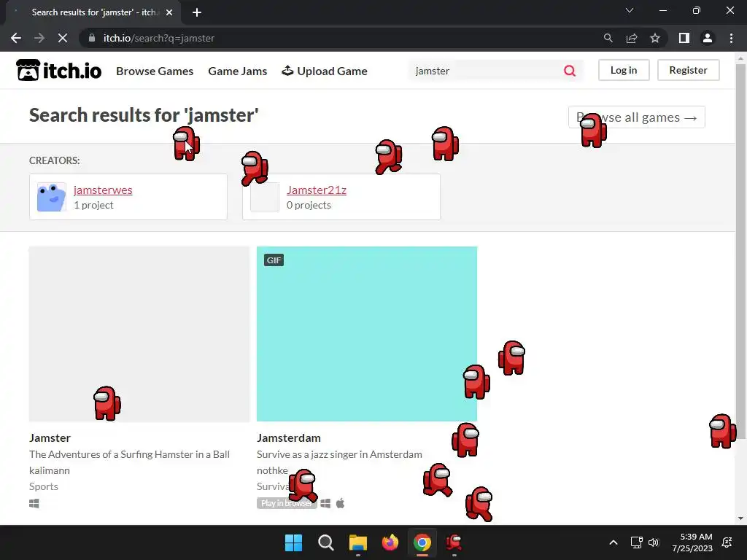Viewport: 747px width, 560px height.
Task: Open Chrome side panel icon
Action: click(x=684, y=38)
